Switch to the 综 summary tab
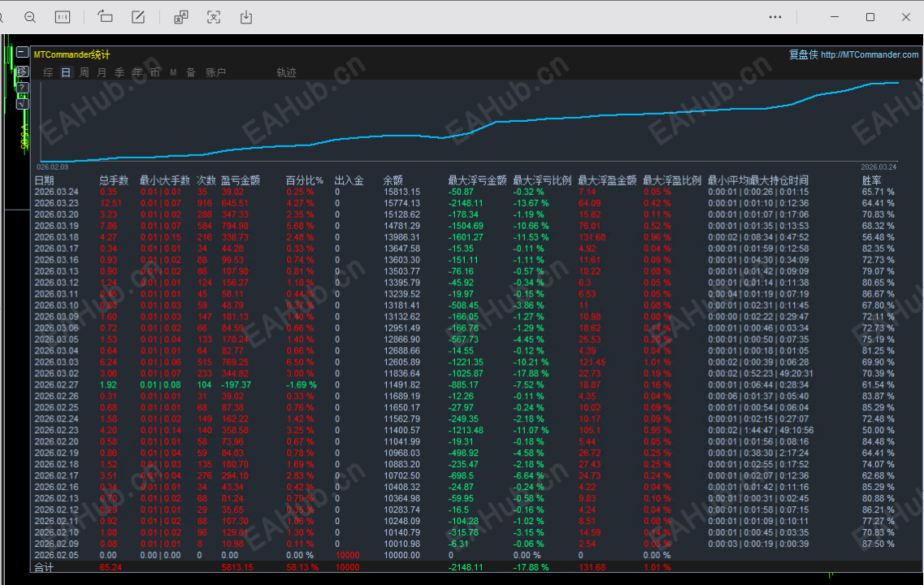The width and height of the screenshot is (924, 585). coord(48,72)
